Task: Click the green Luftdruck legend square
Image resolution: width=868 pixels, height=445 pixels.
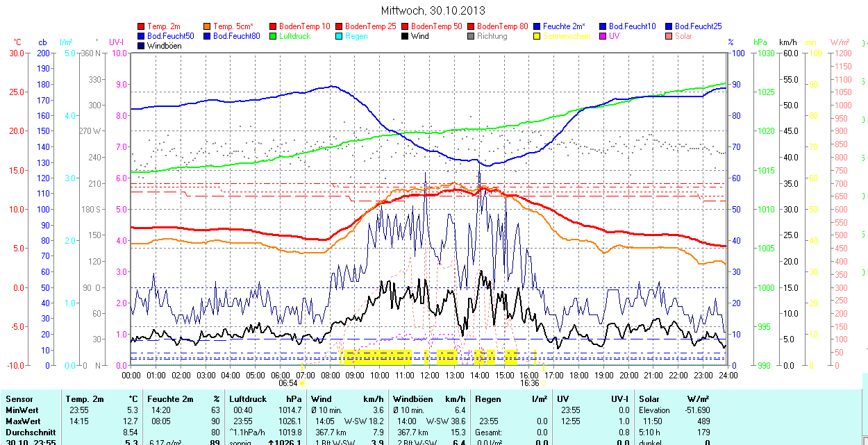Action: (274, 36)
